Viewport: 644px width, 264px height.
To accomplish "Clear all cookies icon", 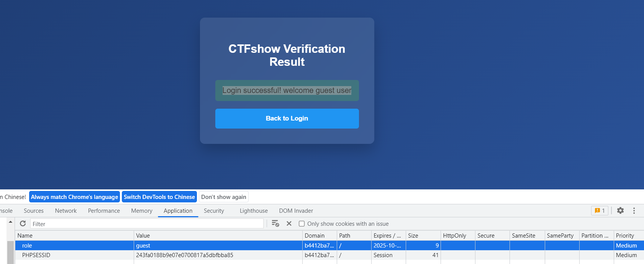I will [x=275, y=223].
